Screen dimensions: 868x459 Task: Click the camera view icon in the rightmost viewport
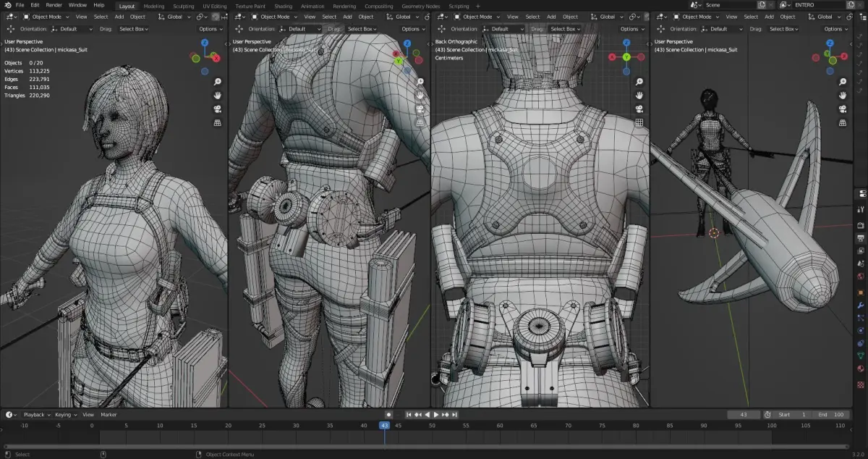843,109
